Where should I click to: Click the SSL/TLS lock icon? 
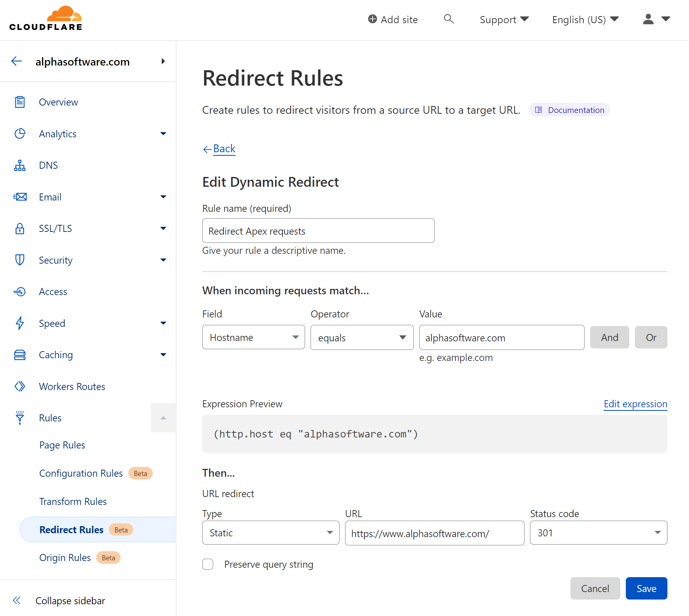click(20, 228)
